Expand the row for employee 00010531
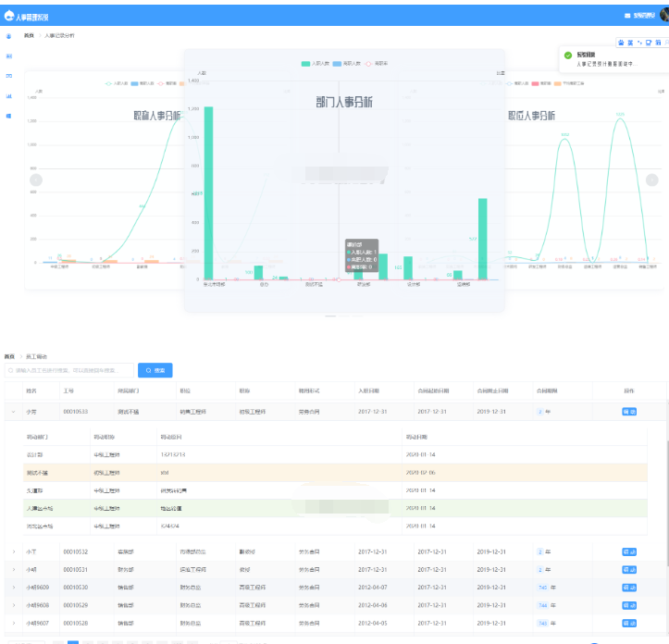The image size is (669, 644). click(x=14, y=570)
